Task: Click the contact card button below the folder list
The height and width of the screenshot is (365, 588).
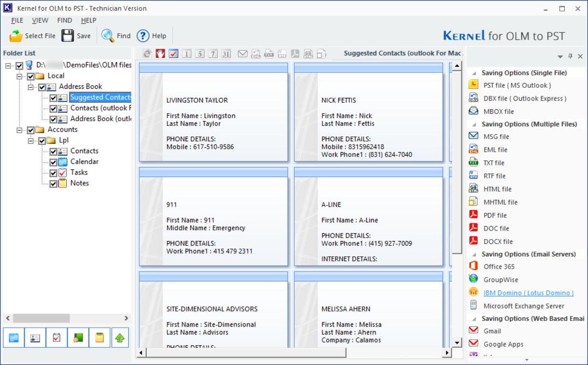Action: click(x=35, y=338)
